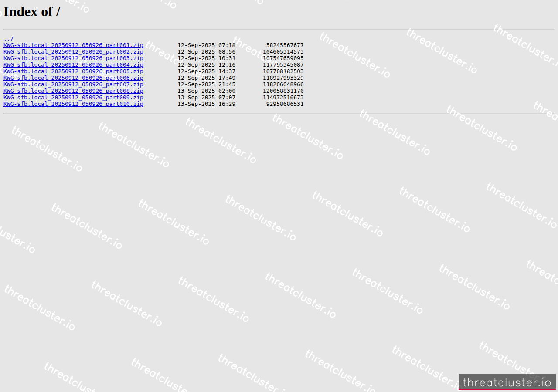Click the size value 114972516673
558x392 pixels.
point(283,98)
